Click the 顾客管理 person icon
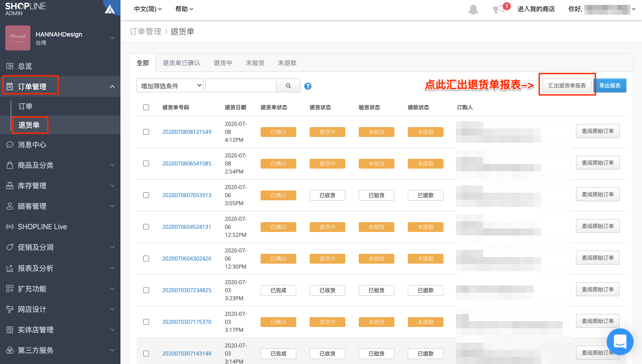 [9, 206]
